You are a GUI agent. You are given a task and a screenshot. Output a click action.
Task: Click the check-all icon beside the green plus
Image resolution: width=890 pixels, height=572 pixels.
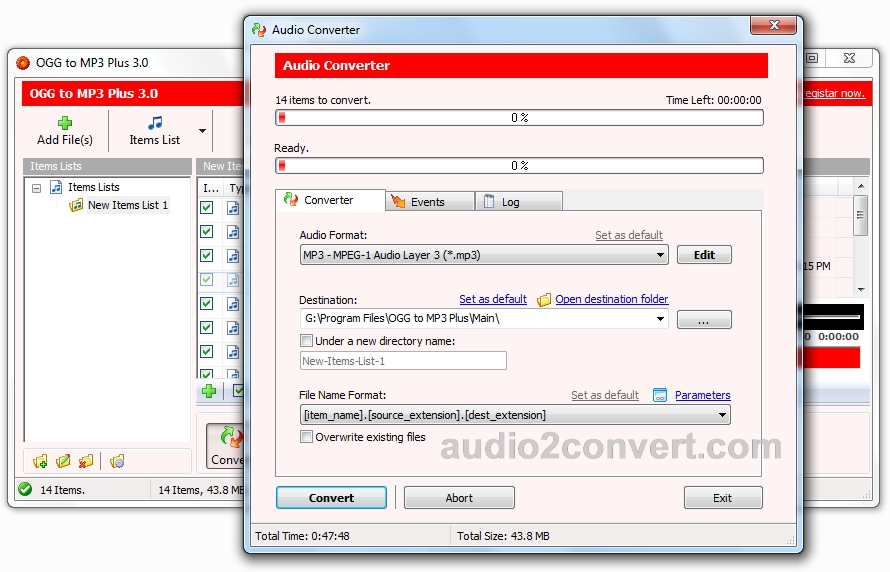tap(238, 390)
